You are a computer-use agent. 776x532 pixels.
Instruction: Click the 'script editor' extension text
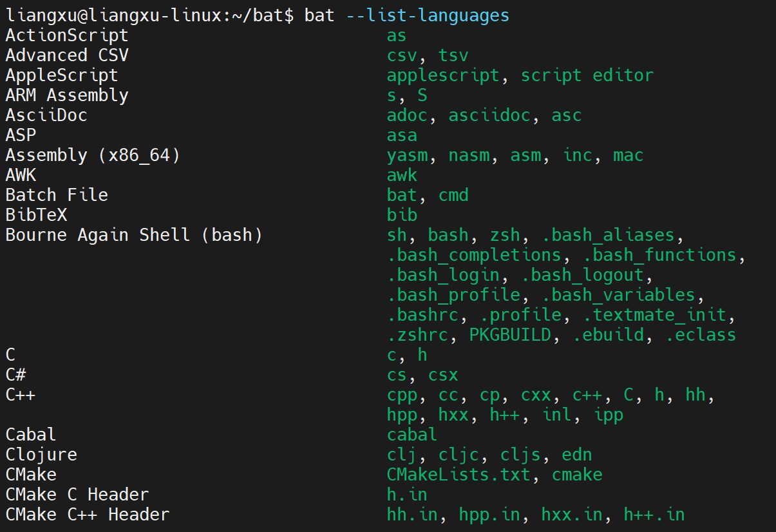[x=587, y=75]
